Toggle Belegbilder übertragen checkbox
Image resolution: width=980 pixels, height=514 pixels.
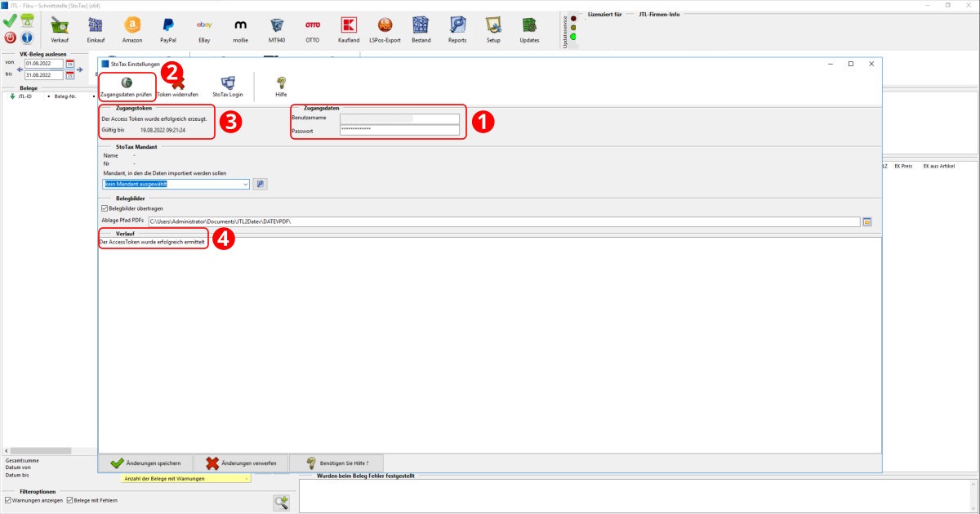point(104,208)
